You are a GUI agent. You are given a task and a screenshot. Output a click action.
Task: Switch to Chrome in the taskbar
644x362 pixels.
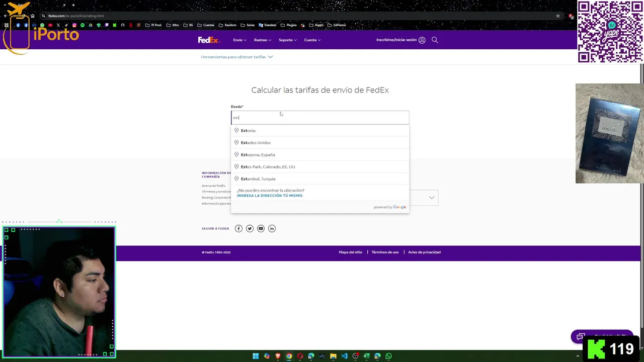[289, 356]
